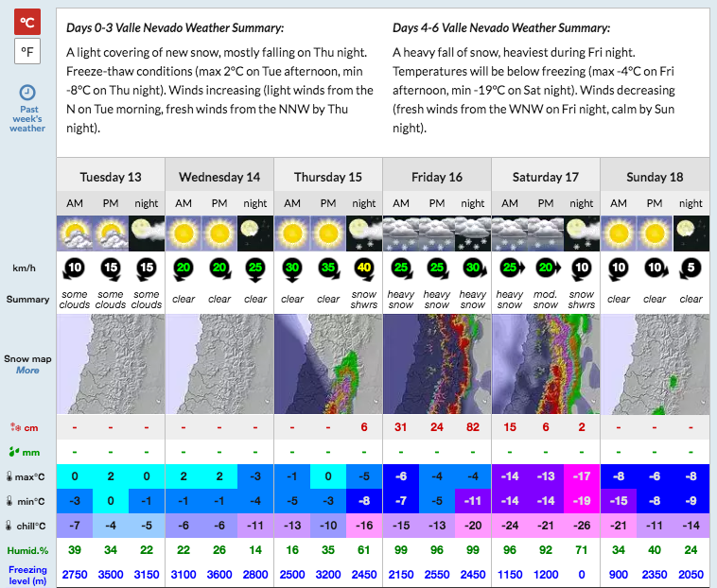Open Wednesday snow map thumbnail
The width and height of the screenshot is (717, 588).
pyautogui.click(x=220, y=364)
